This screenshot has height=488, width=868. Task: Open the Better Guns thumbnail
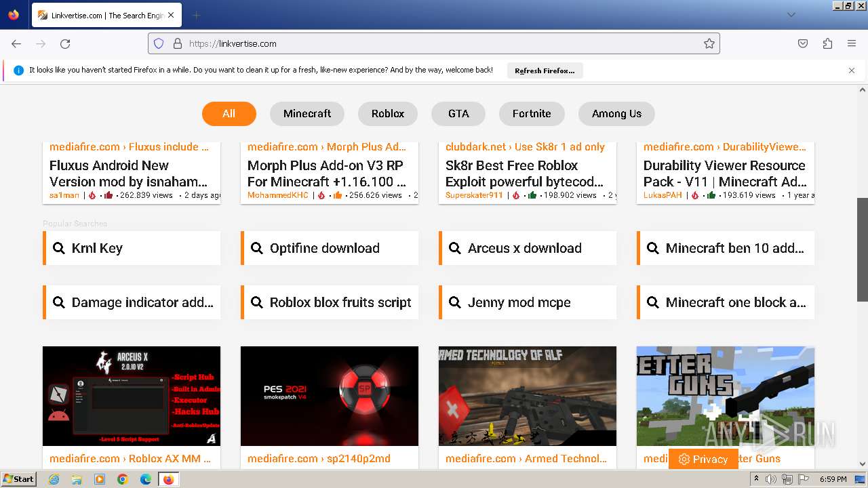[726, 396]
